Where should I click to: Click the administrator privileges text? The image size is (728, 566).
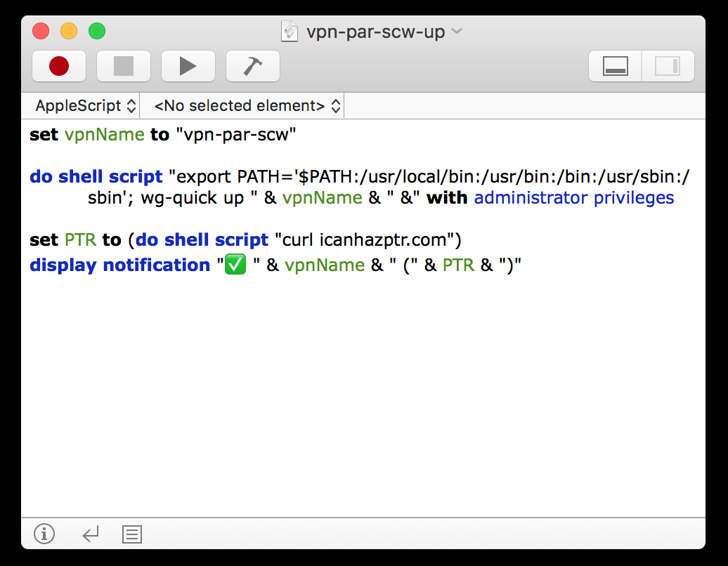(x=573, y=198)
